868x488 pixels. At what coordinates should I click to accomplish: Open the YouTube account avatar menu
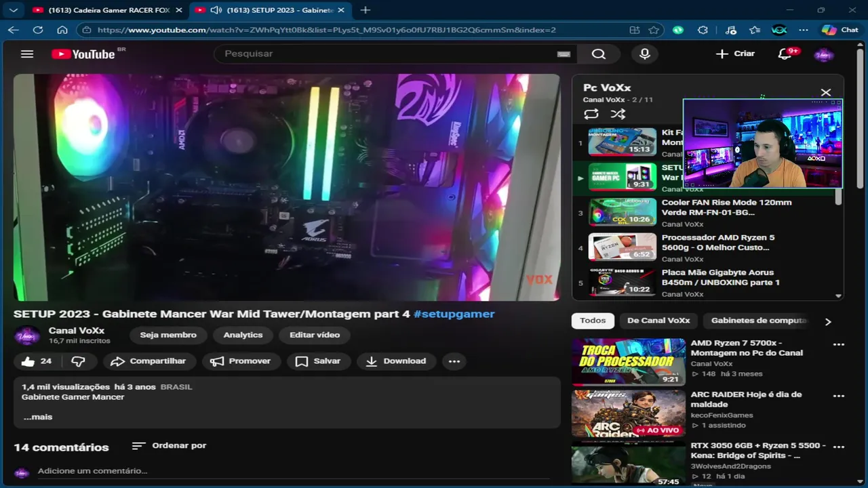point(823,54)
